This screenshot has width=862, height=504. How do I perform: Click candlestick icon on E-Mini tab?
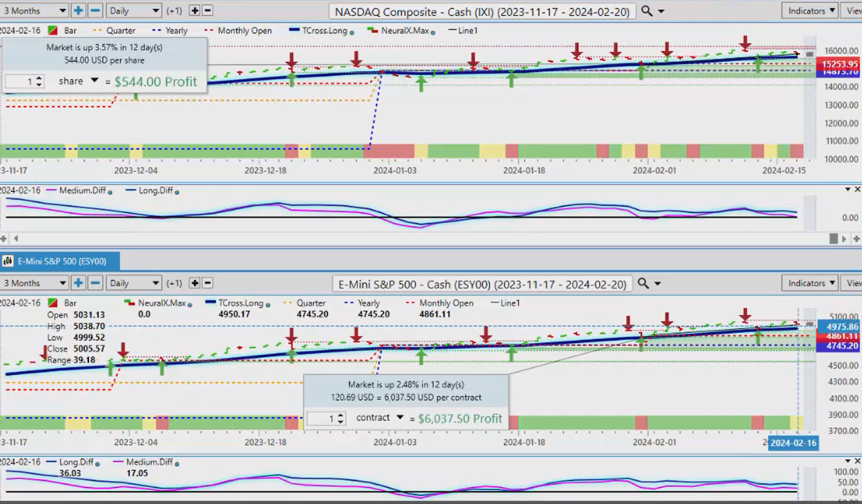pyautogui.click(x=8, y=262)
